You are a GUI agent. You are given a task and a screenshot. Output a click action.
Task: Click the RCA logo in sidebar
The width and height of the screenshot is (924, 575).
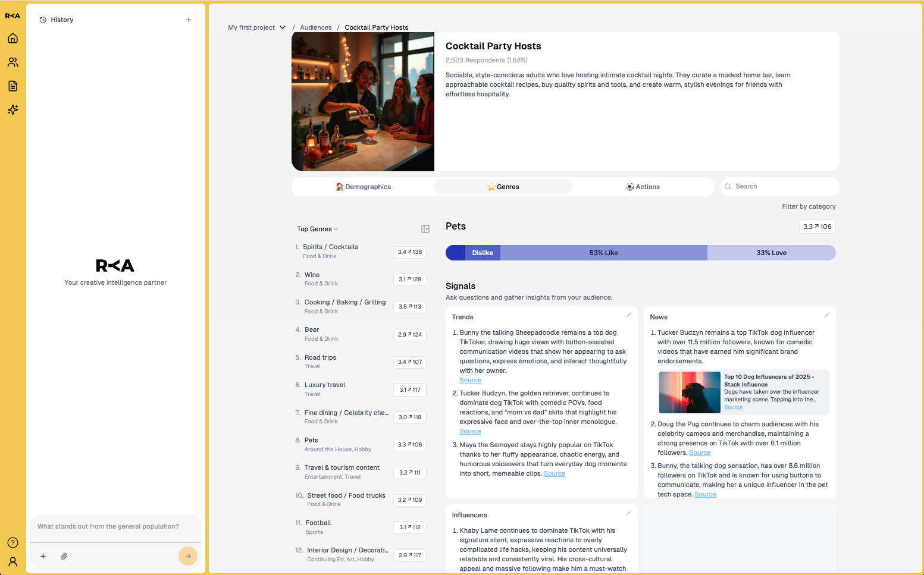pos(12,16)
